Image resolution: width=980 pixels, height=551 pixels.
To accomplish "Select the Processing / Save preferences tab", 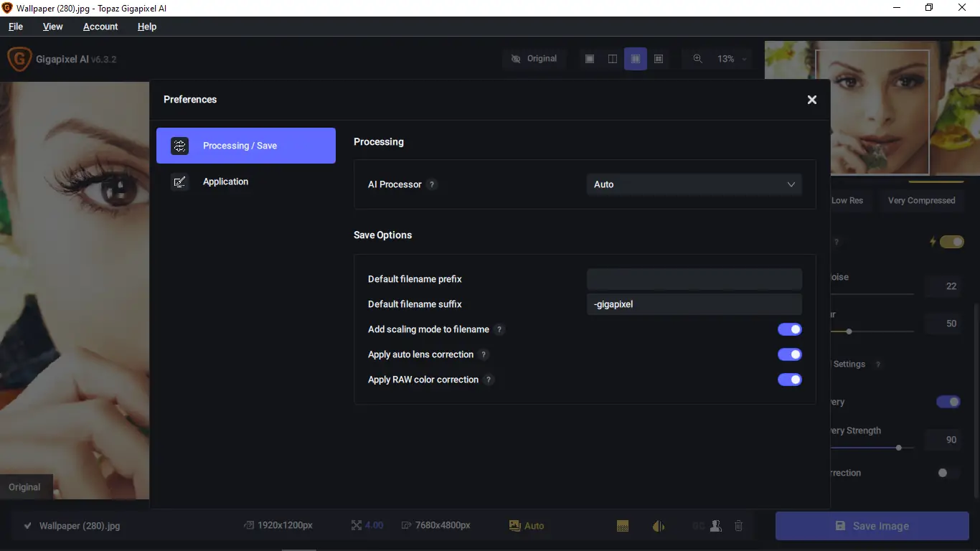I will (x=246, y=146).
